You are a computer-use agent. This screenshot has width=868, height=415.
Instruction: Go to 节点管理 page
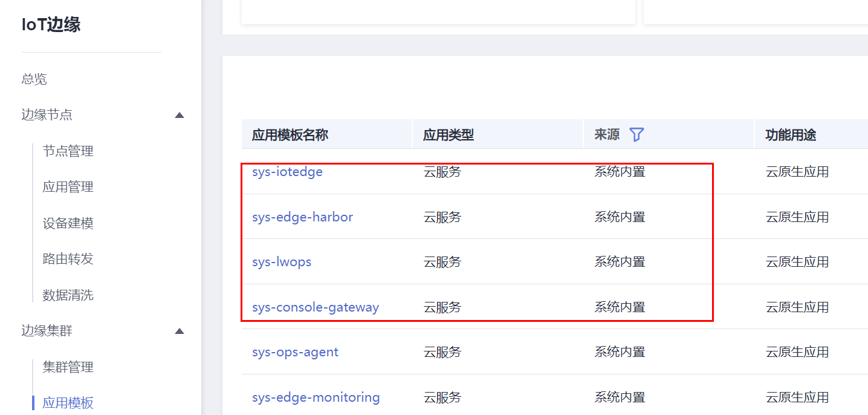point(68,151)
